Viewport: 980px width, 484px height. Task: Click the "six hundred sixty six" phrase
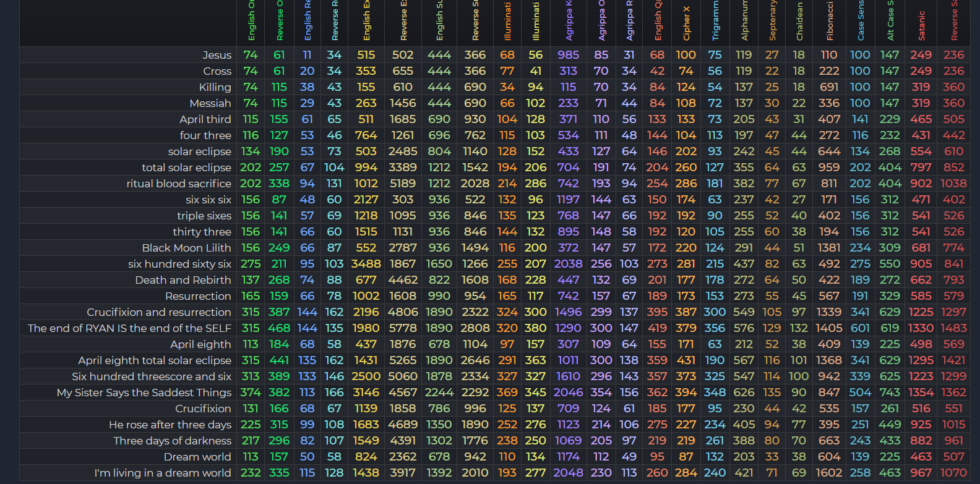179,264
